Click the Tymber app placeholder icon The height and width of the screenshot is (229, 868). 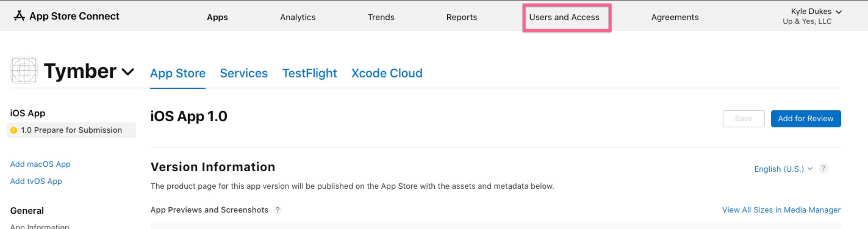[24, 71]
